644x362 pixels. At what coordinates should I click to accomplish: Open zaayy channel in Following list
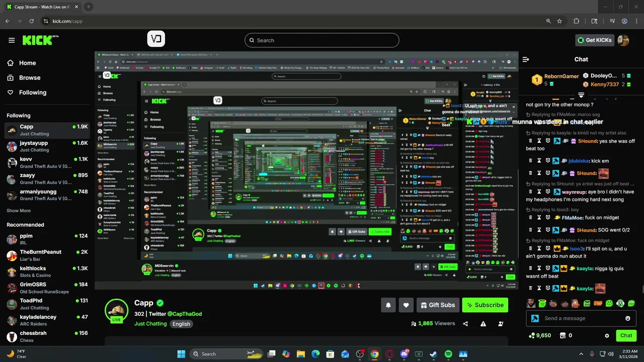point(47,178)
